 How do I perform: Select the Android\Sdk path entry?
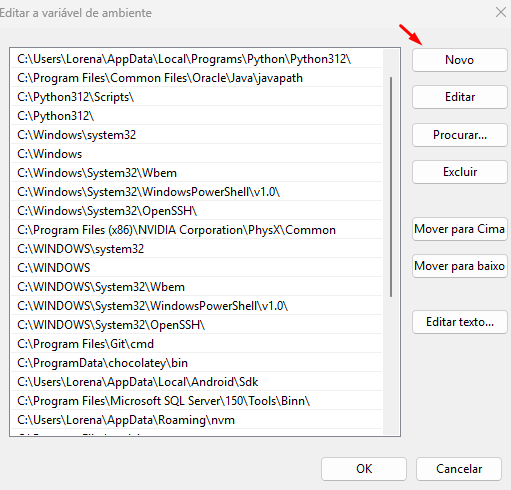[197, 382]
